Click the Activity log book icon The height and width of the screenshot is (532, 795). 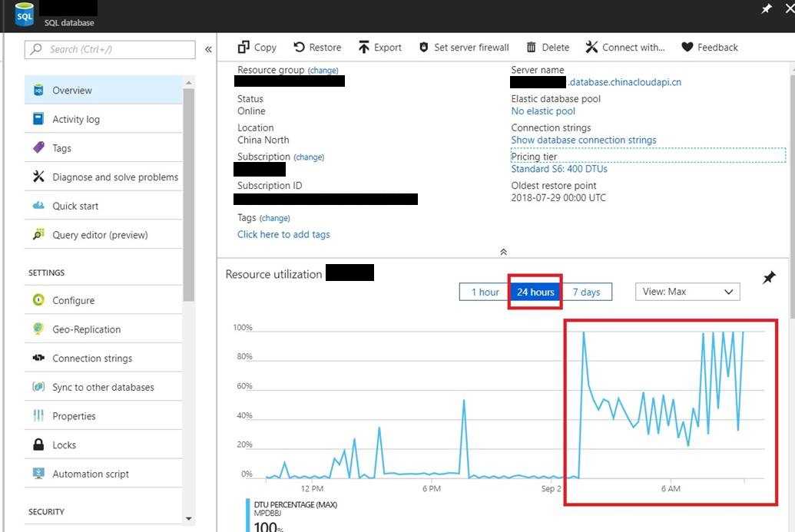tap(38, 119)
